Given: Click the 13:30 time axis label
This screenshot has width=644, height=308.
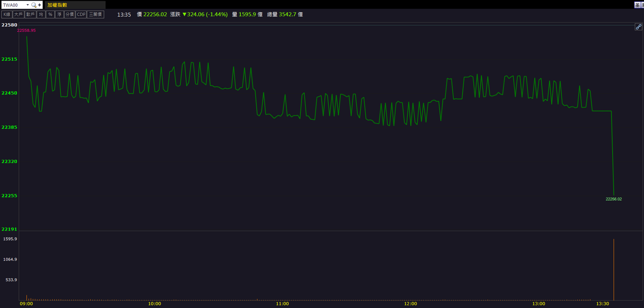Looking at the screenshot, I should point(602,304).
